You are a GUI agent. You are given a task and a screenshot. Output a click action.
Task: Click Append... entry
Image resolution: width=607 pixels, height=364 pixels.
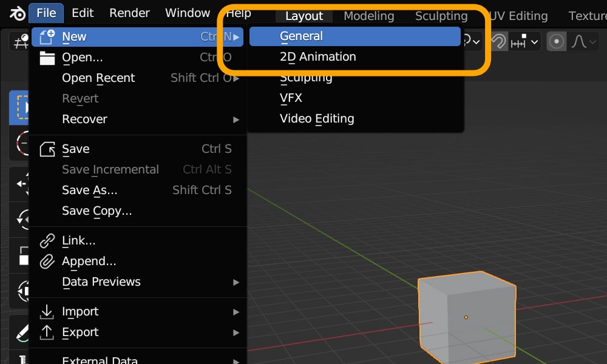[x=137, y=261]
